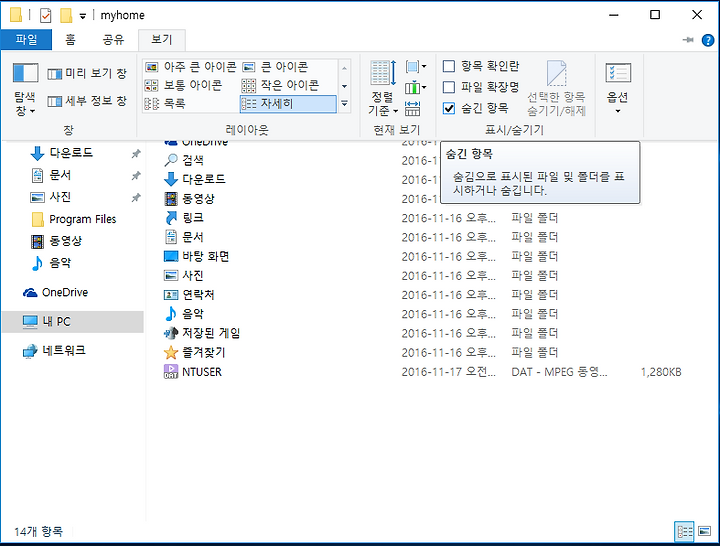Enable item check boxes (항목 확인란)
Screen dimensions: 720x546
pyautogui.click(x=481, y=66)
